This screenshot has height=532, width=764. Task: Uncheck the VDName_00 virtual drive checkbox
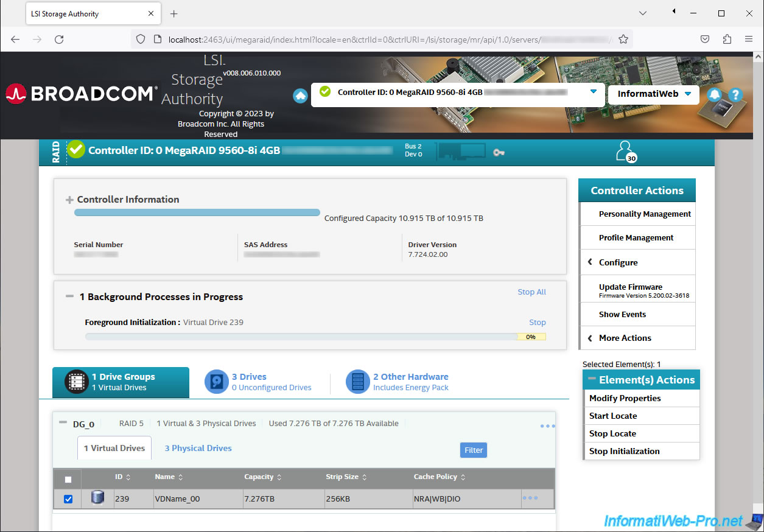coord(68,499)
